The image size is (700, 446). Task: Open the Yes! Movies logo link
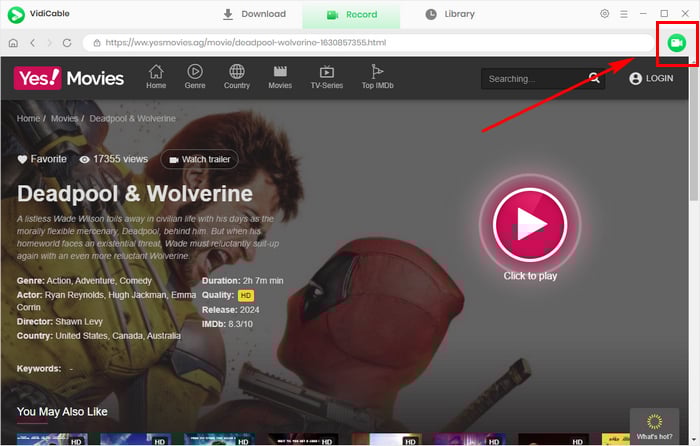(69, 78)
